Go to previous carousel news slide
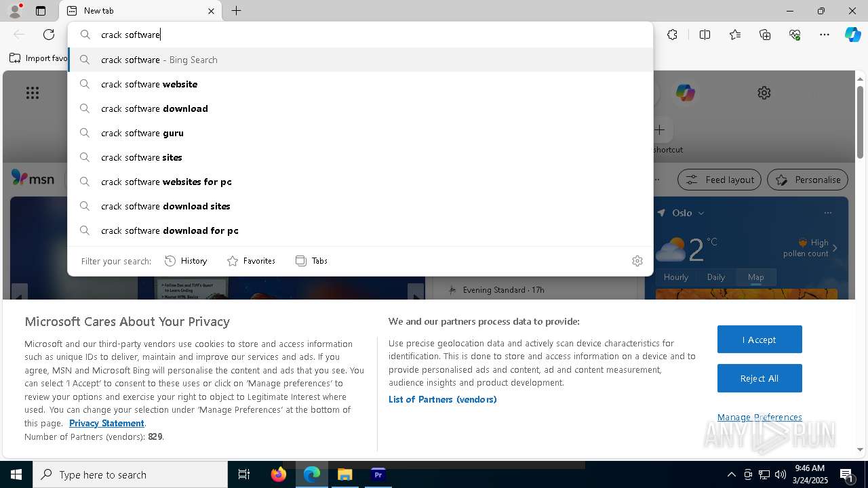 coord(20,293)
